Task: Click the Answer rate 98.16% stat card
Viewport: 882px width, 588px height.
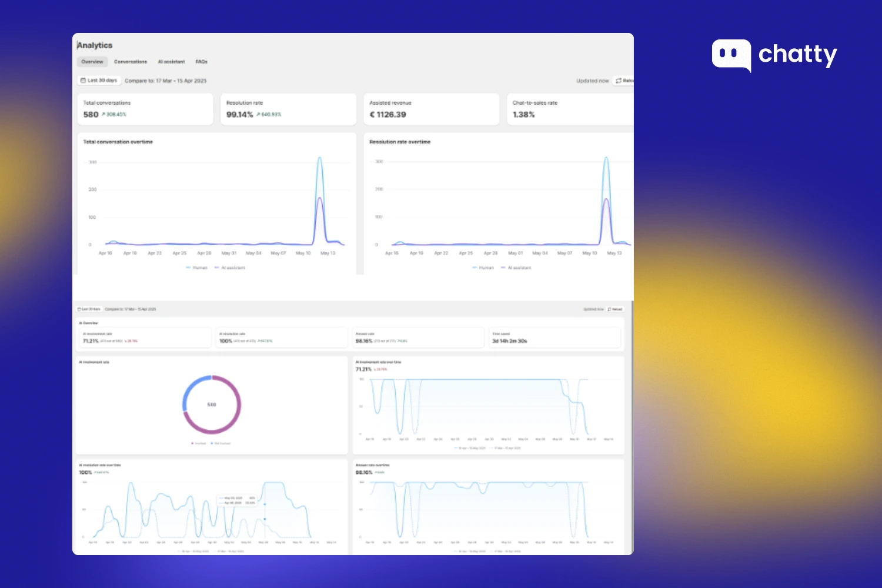Action: pos(418,338)
